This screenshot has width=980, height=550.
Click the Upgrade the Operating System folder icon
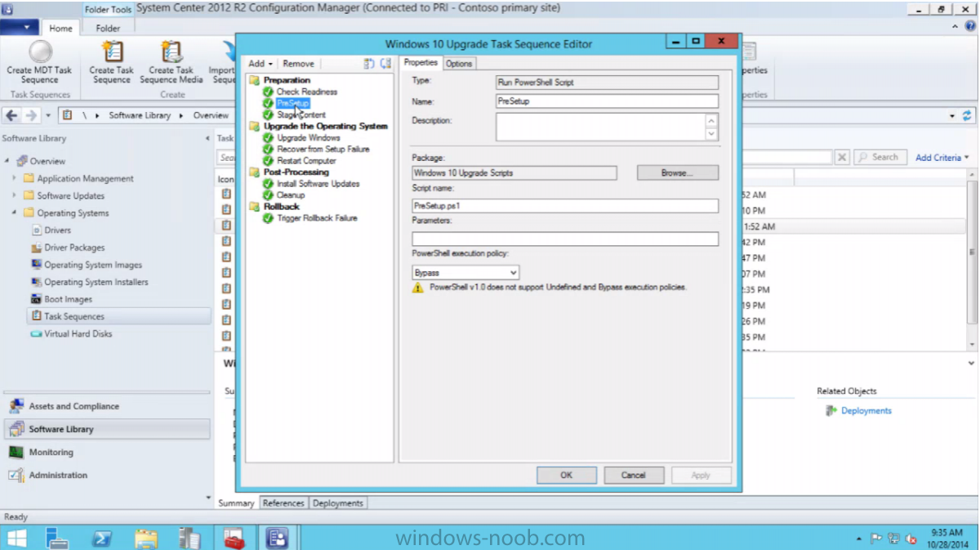click(255, 126)
